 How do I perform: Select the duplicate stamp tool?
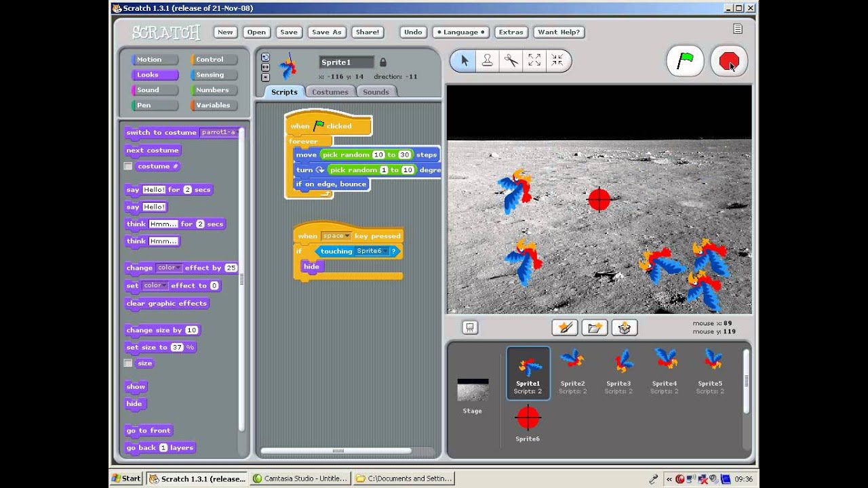[488, 60]
